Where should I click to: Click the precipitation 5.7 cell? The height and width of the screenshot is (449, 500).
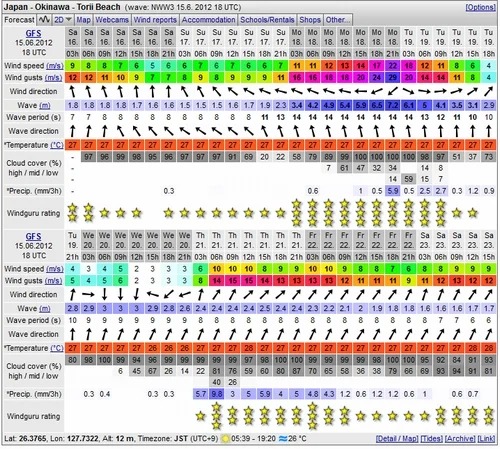(200, 394)
